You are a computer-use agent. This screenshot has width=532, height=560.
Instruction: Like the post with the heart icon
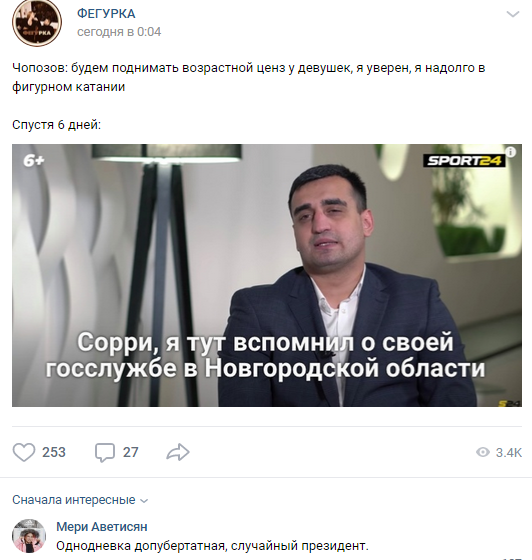24,452
